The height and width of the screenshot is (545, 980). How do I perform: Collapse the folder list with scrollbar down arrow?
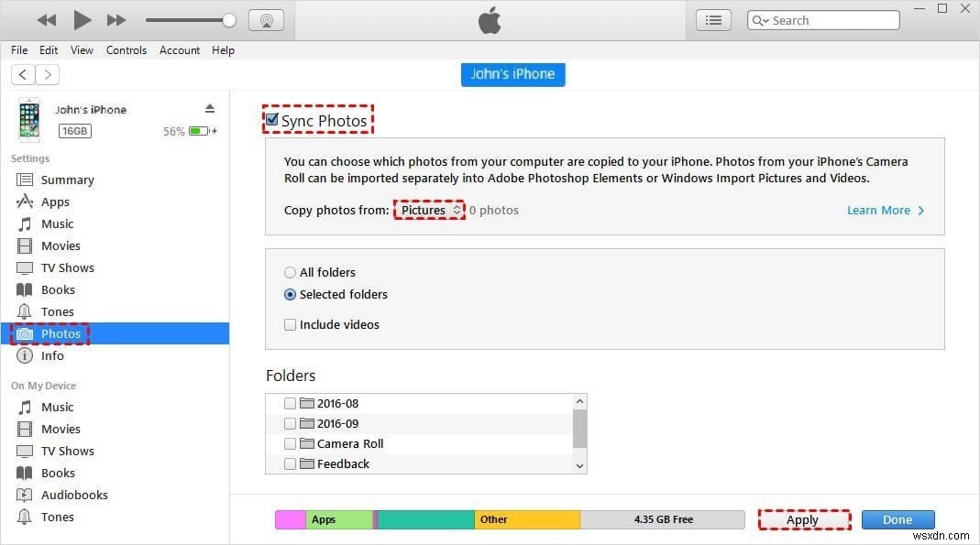click(x=578, y=465)
